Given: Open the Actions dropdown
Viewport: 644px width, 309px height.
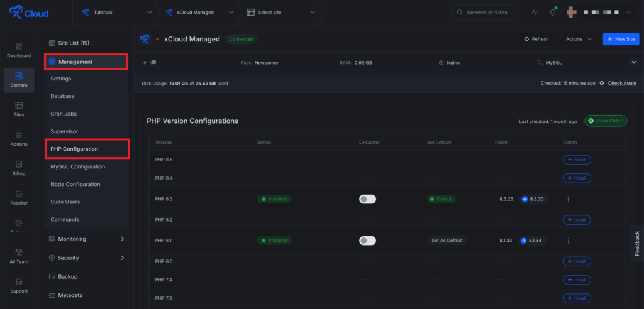Looking at the screenshot, I should pyautogui.click(x=578, y=39).
